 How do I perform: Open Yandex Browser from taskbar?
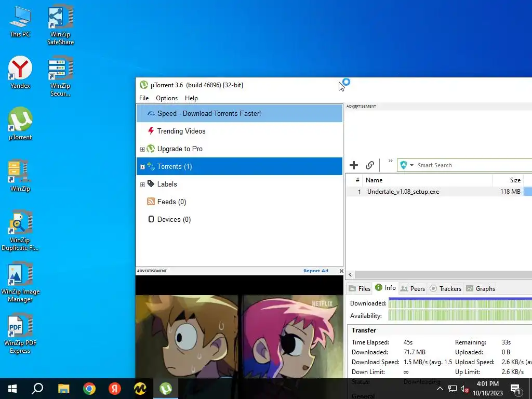pyautogui.click(x=115, y=389)
